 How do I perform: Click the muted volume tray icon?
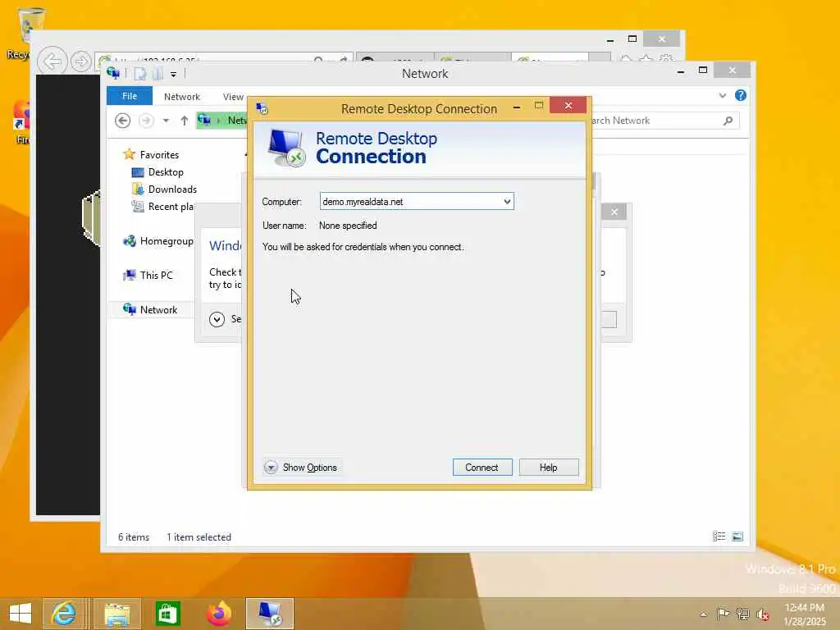[x=762, y=614]
